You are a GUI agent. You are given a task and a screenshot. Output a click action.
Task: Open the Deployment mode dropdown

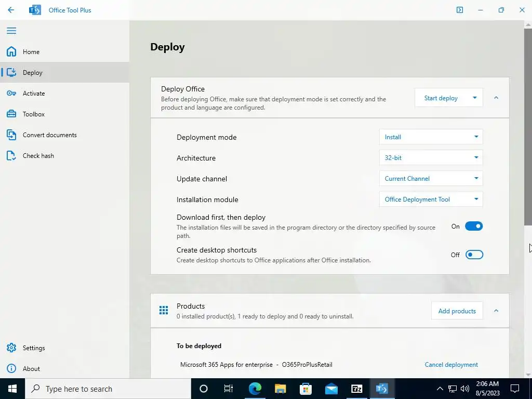(x=431, y=137)
